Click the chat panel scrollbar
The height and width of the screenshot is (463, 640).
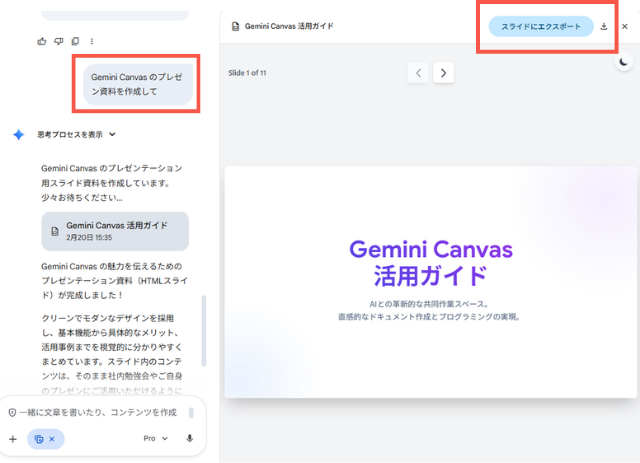point(204,331)
